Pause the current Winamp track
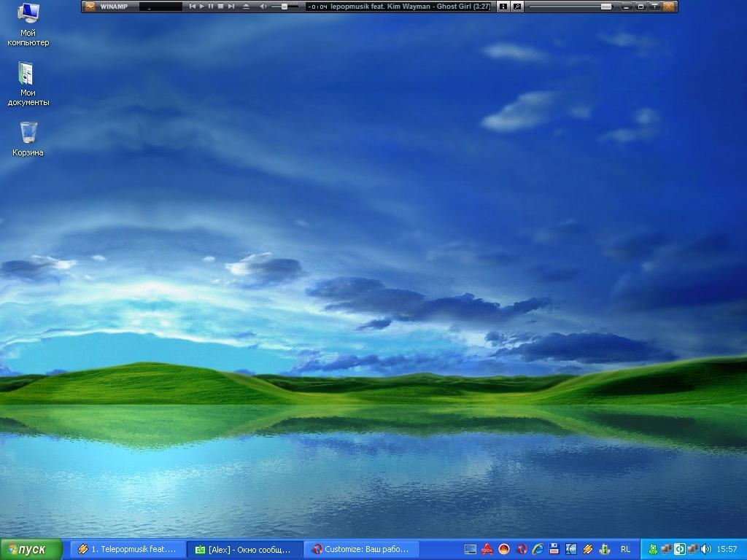747x560 pixels. coord(212,7)
